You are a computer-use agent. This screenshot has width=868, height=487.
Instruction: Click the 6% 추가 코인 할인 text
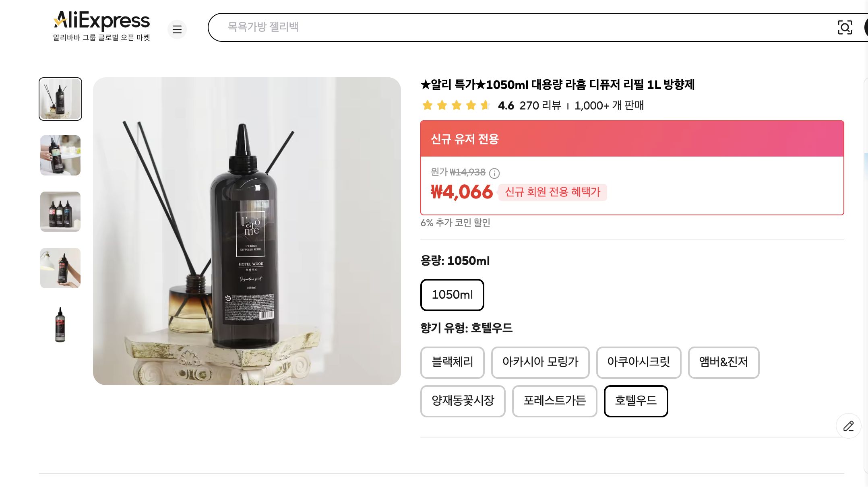(x=456, y=223)
